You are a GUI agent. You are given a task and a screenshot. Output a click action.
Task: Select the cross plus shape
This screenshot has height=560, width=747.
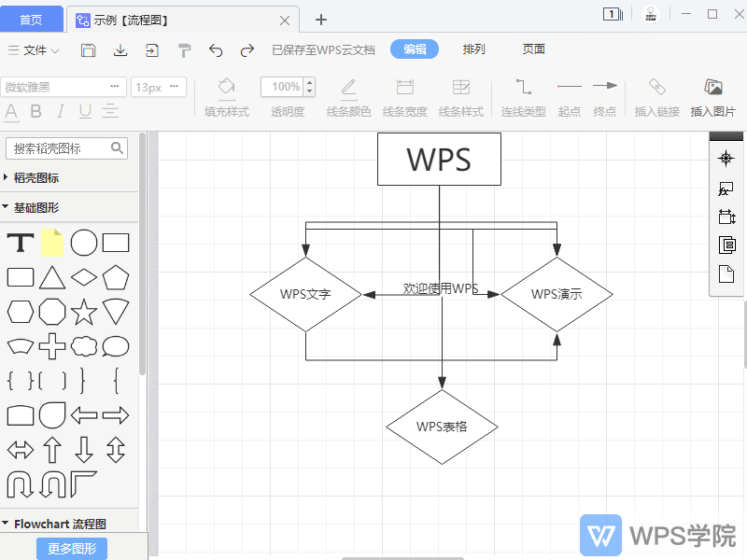click(52, 346)
